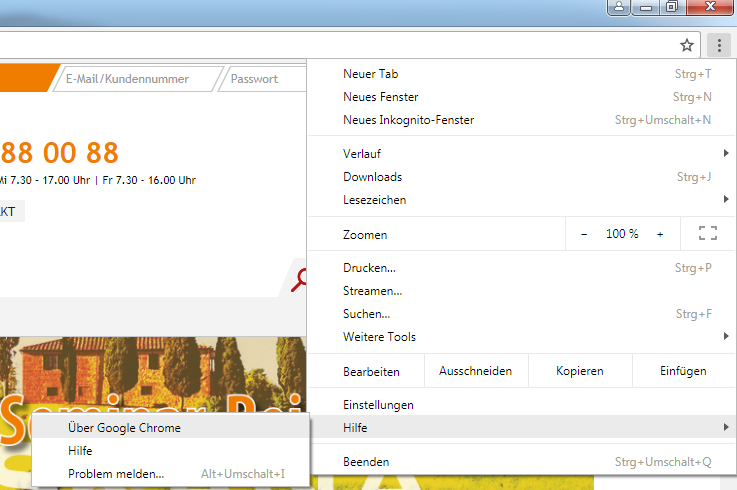Click the user profile icon in title bar

[619, 7]
